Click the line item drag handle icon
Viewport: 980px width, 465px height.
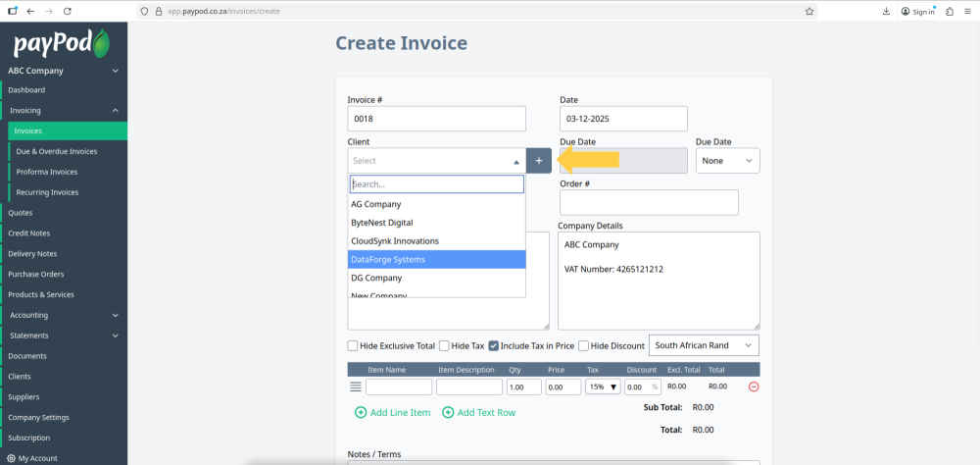pos(356,387)
